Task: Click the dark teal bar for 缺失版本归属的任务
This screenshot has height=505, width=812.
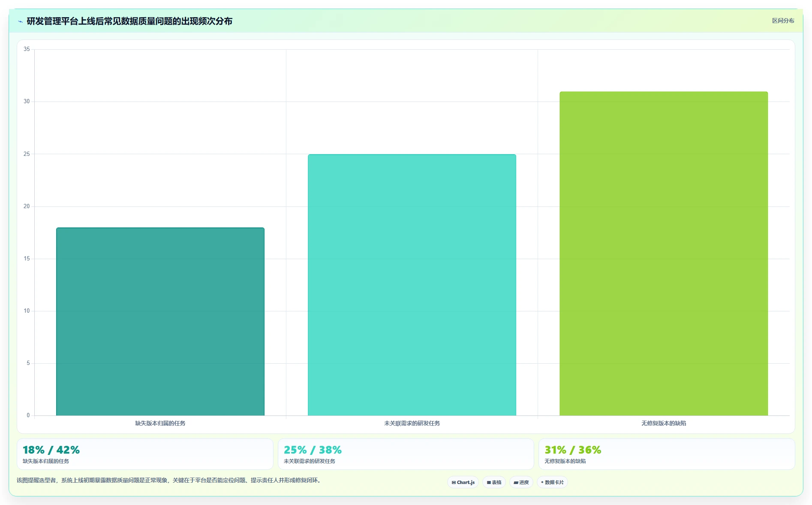Action: point(160,321)
